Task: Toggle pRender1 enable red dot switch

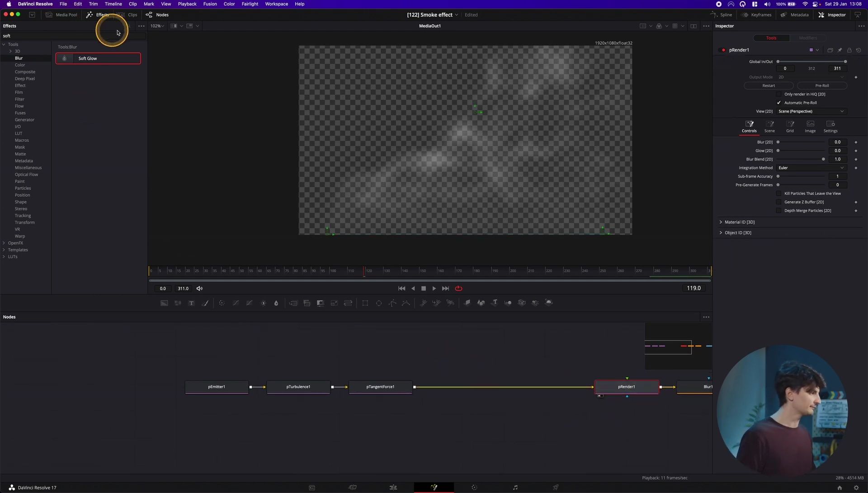Action: click(723, 50)
